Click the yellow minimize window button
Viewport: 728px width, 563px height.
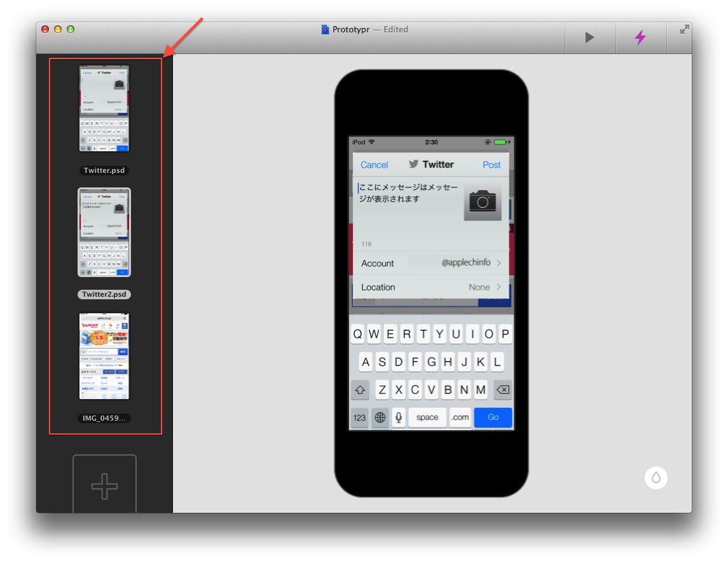tap(58, 29)
